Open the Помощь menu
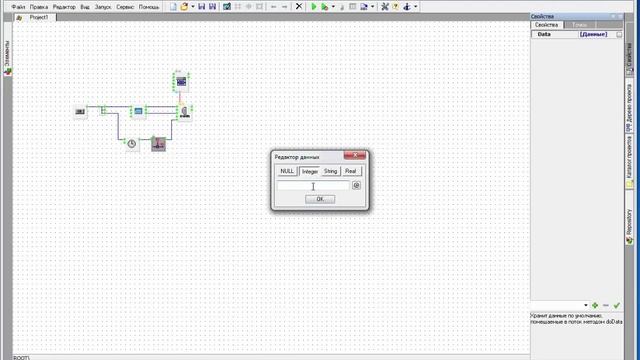Image resolution: width=640 pixels, height=360 pixels. (149, 7)
